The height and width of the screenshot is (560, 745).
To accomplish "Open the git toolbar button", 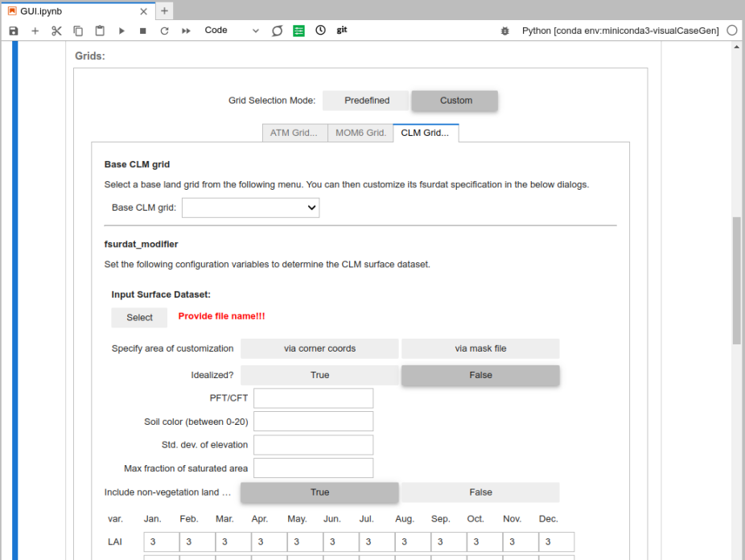I will [x=342, y=30].
